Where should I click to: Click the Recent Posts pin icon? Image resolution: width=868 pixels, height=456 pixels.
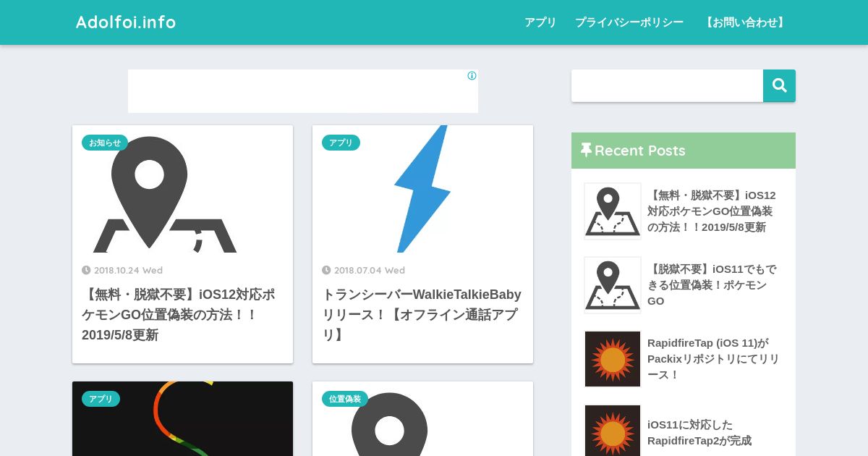tap(586, 151)
